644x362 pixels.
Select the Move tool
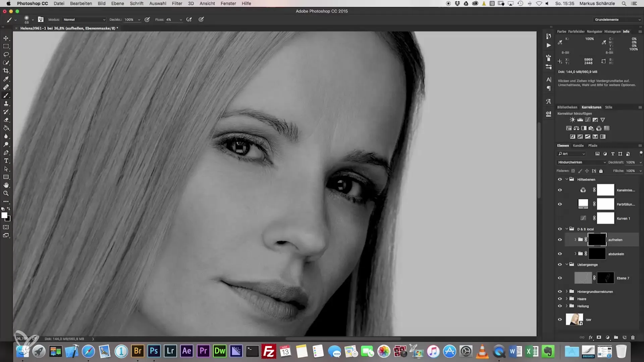[x=6, y=38]
